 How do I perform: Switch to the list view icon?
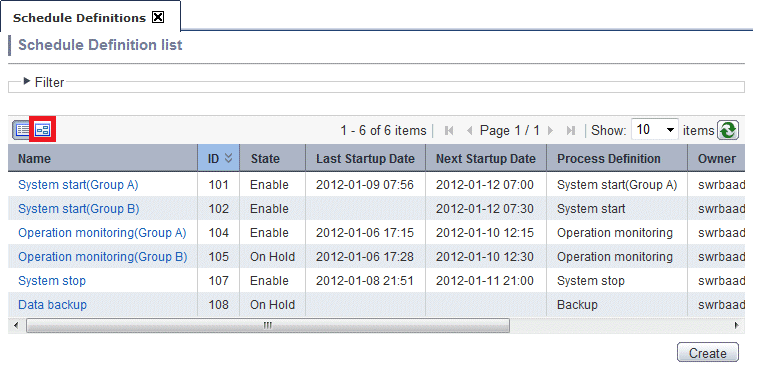pyautogui.click(x=22, y=130)
